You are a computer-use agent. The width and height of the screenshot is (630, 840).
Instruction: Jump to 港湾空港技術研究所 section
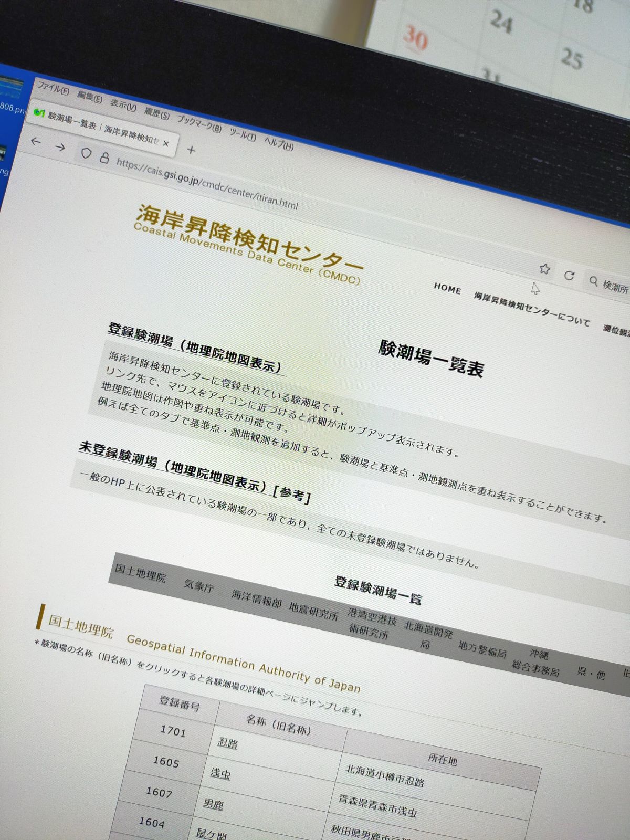tap(371, 624)
